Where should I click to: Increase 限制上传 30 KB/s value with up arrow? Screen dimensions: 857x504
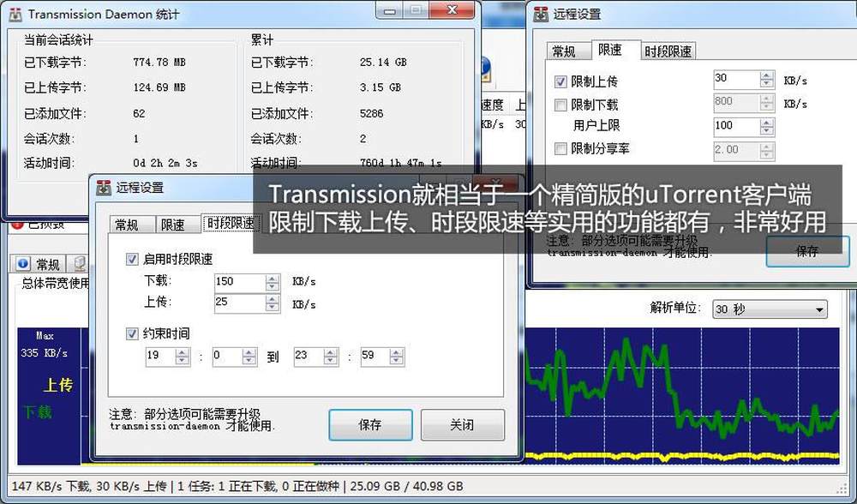point(767,75)
